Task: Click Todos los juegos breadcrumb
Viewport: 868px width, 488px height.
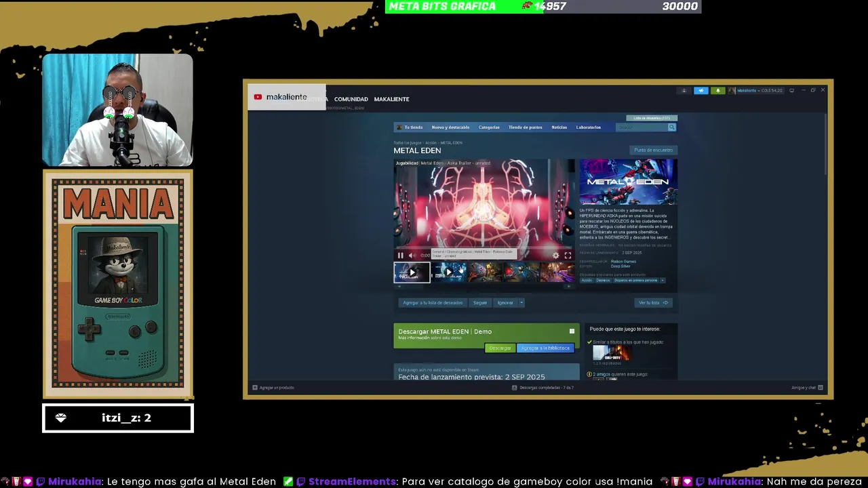Action: click(408, 143)
